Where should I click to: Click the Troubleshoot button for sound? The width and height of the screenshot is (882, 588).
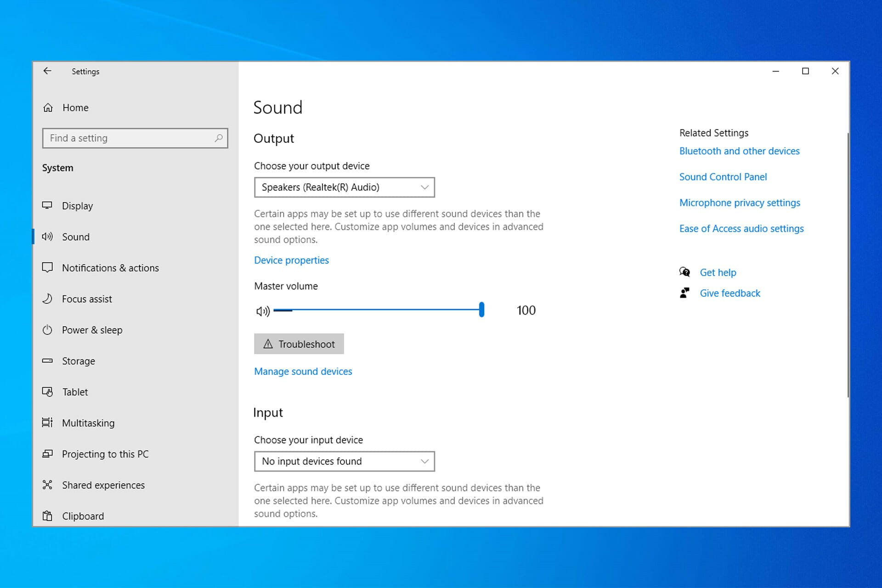point(299,344)
